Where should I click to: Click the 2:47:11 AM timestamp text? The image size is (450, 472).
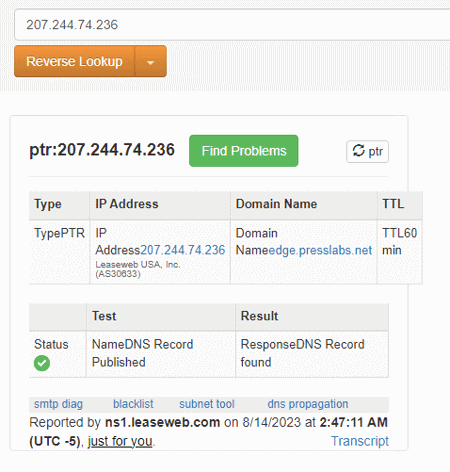pyautogui.click(x=354, y=422)
